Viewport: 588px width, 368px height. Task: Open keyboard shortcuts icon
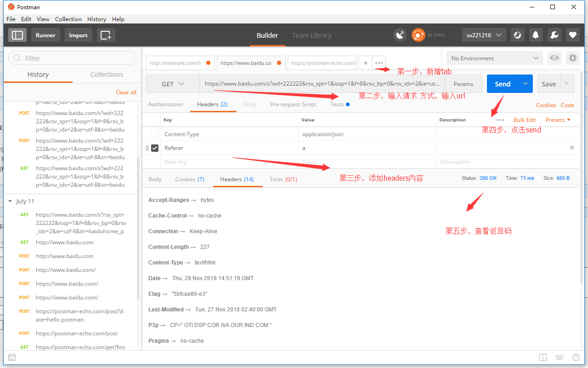tap(560, 357)
